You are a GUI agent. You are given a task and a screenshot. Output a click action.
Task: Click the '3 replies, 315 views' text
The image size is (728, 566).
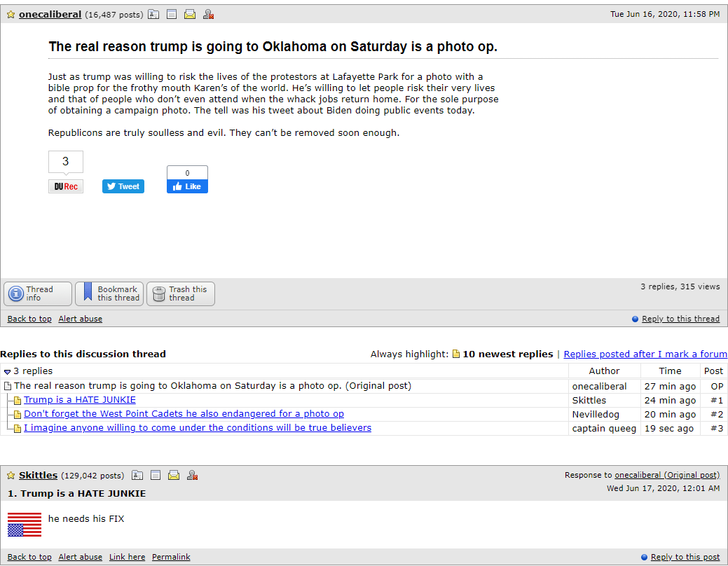point(680,287)
